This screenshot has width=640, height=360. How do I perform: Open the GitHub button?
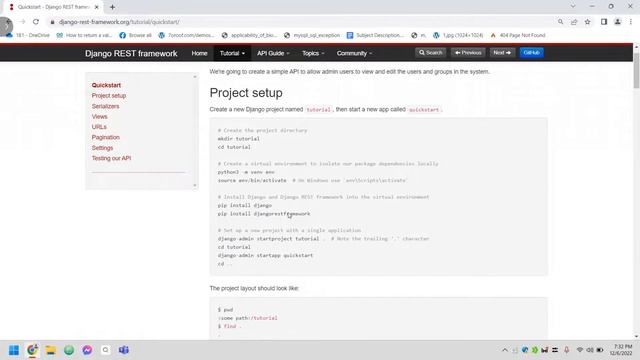click(x=531, y=53)
